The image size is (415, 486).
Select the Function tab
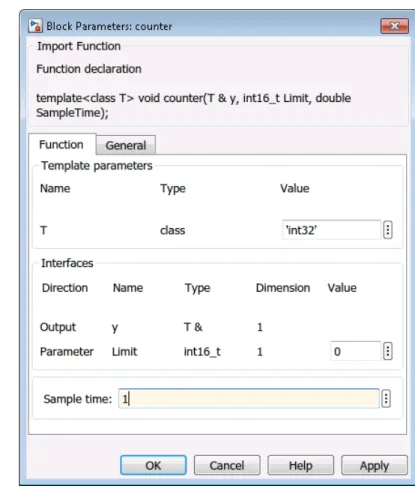[62, 144]
